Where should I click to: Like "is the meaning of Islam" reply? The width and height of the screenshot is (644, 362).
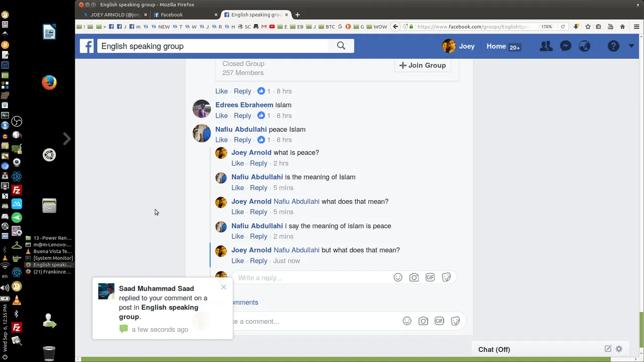click(237, 188)
